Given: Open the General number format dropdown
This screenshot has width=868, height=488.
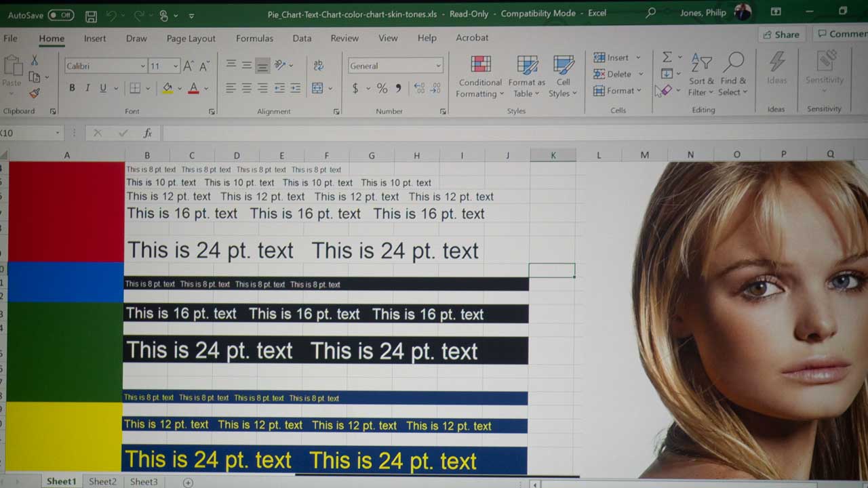Looking at the screenshot, I should pos(438,66).
